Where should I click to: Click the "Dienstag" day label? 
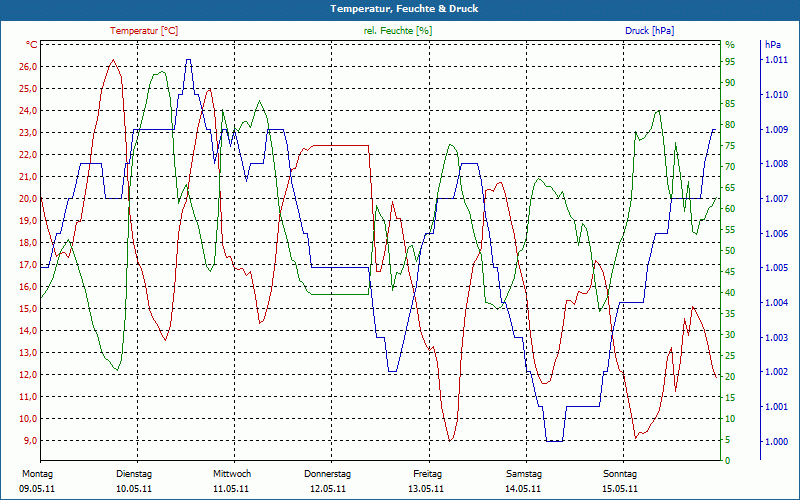tap(134, 474)
